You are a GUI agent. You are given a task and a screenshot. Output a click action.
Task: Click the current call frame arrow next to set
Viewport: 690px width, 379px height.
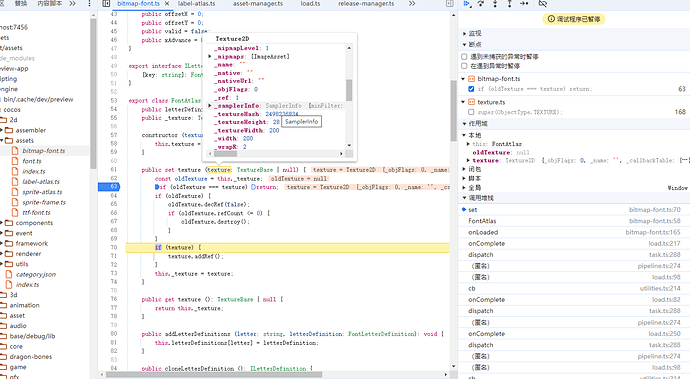(x=464, y=210)
